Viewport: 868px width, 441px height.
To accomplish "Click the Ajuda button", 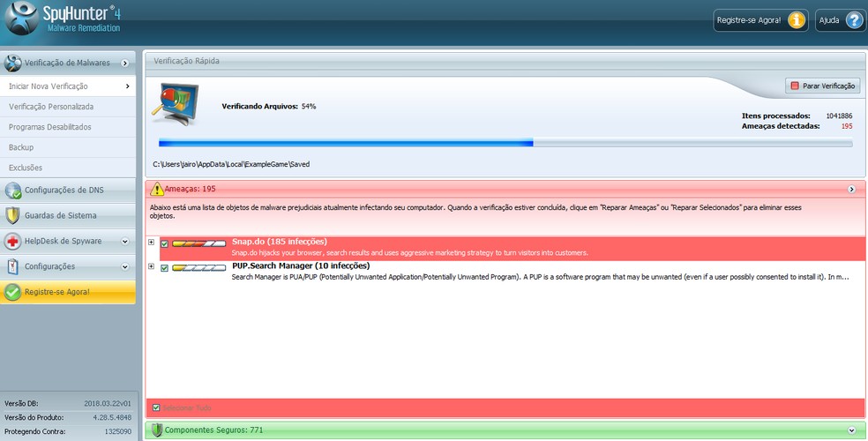I will coord(841,20).
